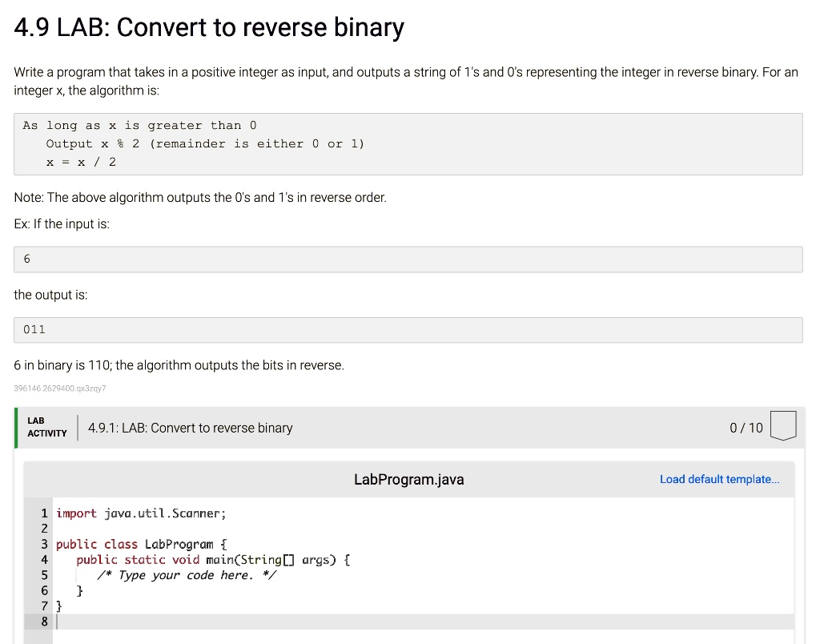
Task: Click the LAB ACTIVITY badge
Action: 46,427
